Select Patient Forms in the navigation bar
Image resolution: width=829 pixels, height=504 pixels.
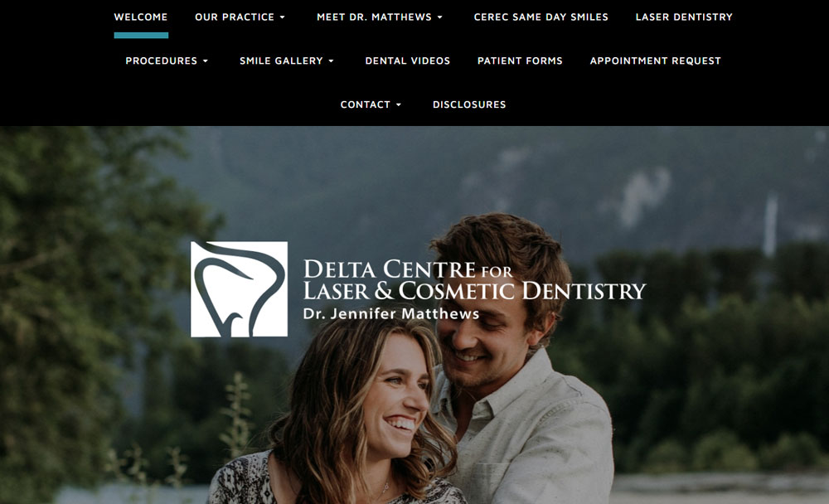520,61
